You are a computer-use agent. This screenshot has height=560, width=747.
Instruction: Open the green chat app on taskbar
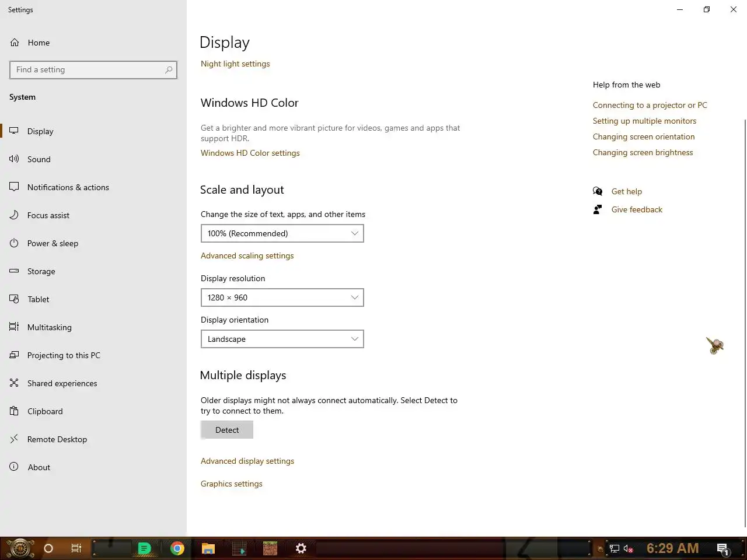point(144,548)
